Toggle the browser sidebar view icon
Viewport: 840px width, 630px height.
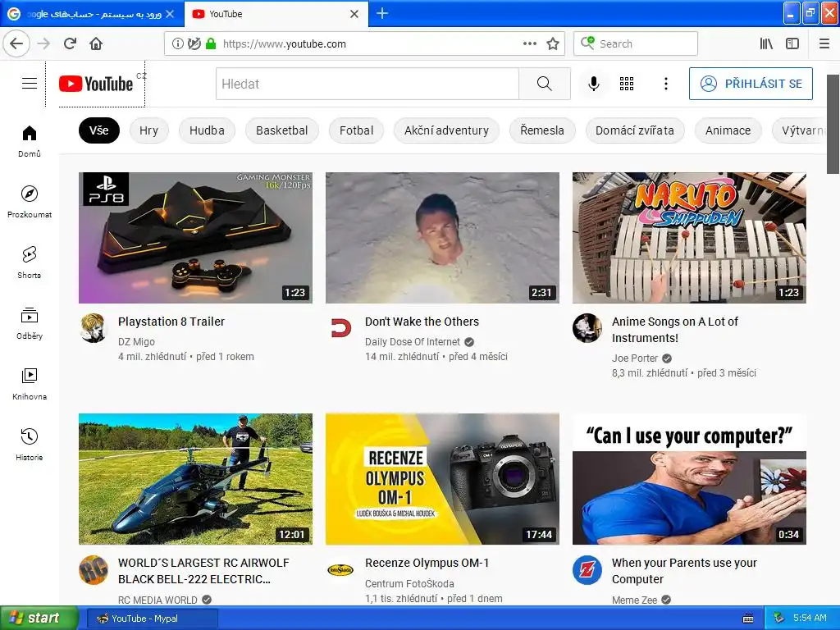pos(792,44)
